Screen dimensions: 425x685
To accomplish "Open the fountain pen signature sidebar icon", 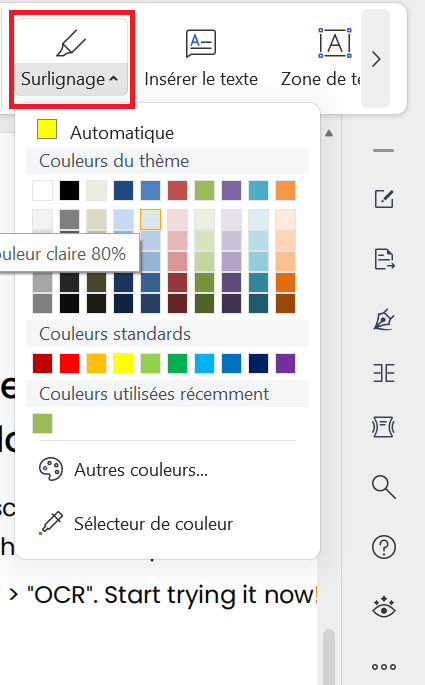I will [x=384, y=320].
